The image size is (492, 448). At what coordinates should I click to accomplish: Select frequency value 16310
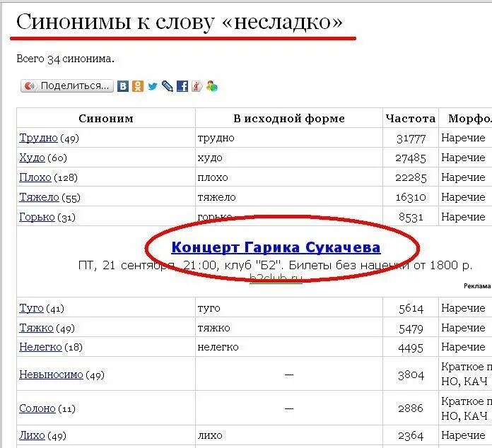[411, 197]
